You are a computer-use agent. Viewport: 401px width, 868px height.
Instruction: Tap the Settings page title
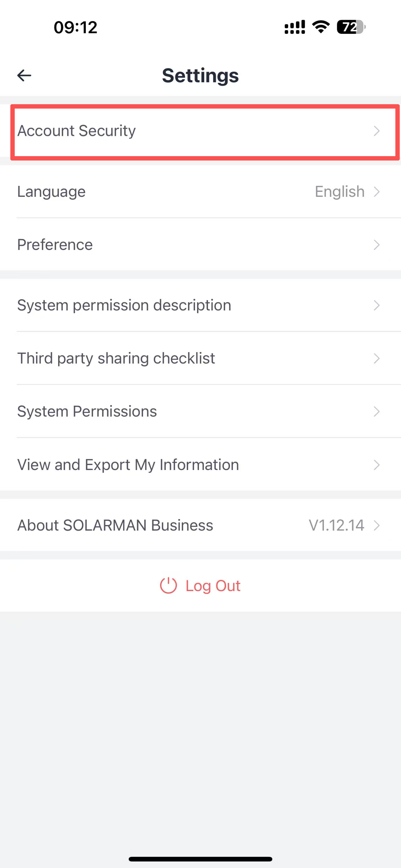(x=200, y=75)
